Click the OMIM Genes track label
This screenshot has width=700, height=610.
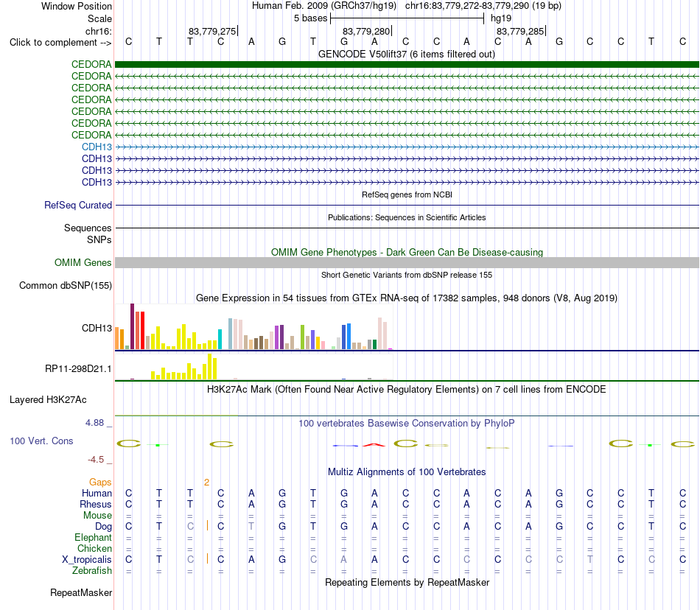coord(83,262)
